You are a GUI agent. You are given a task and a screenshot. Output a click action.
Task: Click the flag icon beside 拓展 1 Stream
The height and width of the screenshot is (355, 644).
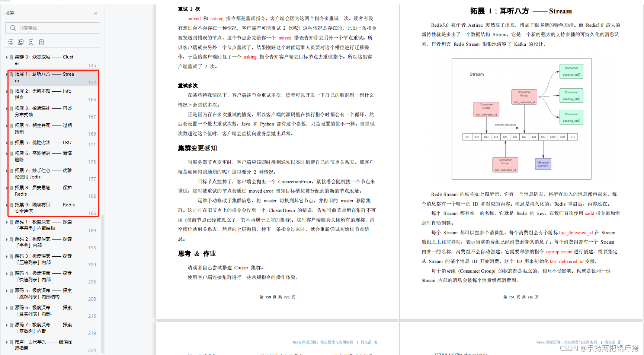point(11,74)
